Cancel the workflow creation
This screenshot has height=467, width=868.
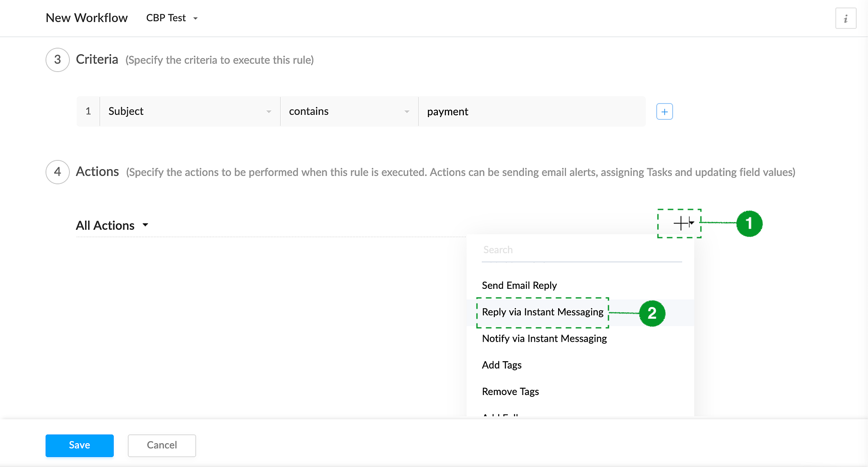[161, 445]
